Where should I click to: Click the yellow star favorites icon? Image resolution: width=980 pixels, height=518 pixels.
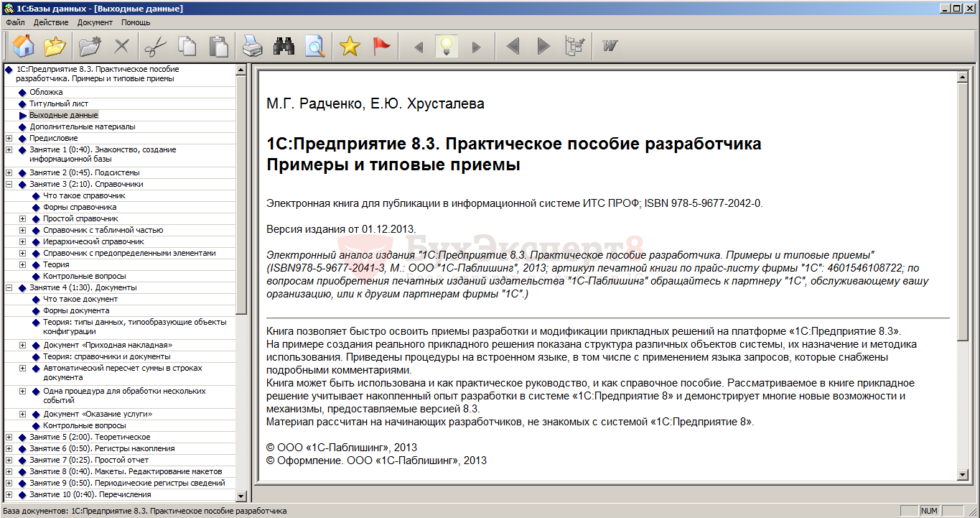click(350, 47)
